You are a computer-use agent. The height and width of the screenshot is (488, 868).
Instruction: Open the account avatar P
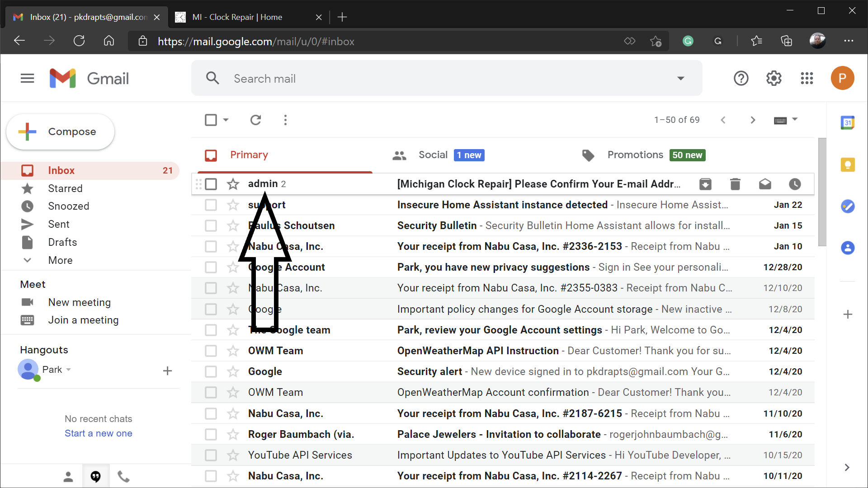[842, 78]
